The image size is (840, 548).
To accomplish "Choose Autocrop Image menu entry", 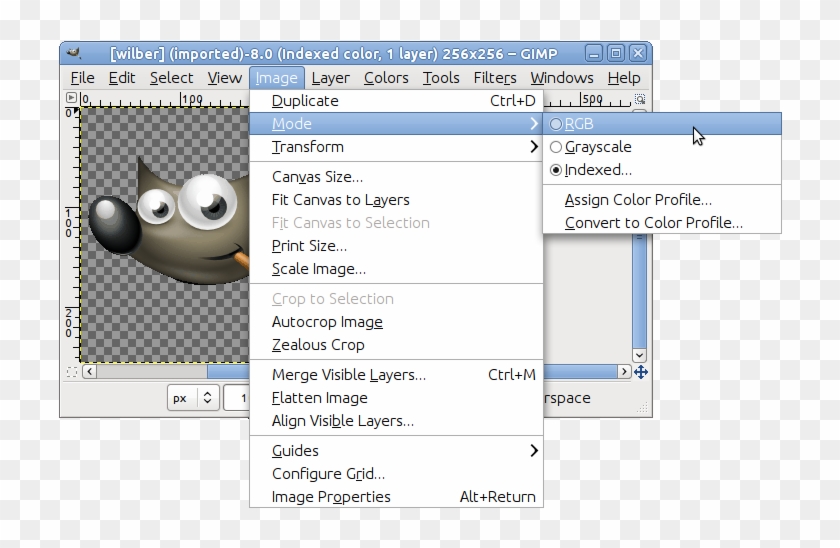I will click(x=396, y=322).
